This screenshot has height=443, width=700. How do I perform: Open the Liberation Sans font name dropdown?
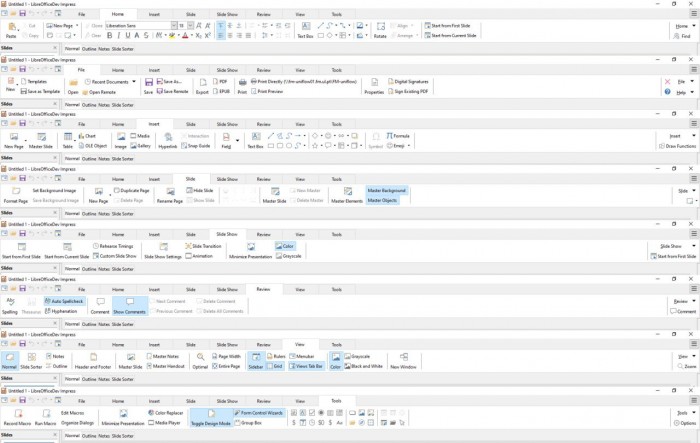174,25
